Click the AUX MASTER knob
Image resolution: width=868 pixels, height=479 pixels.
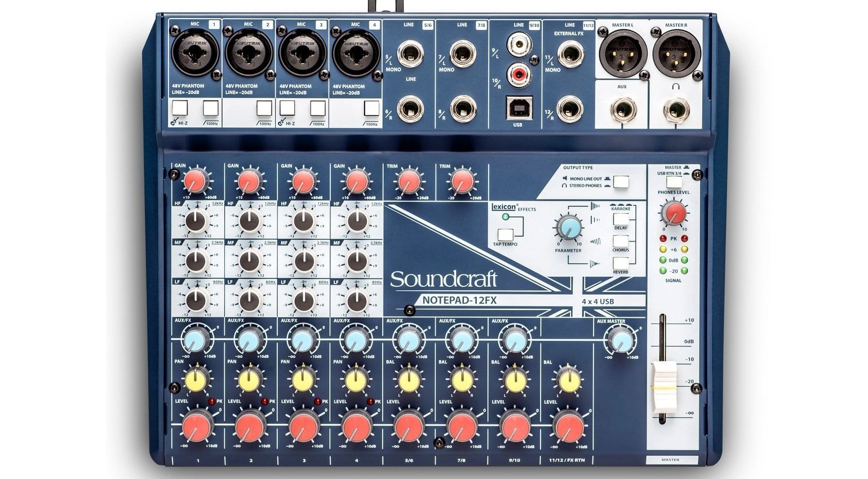pos(621,341)
